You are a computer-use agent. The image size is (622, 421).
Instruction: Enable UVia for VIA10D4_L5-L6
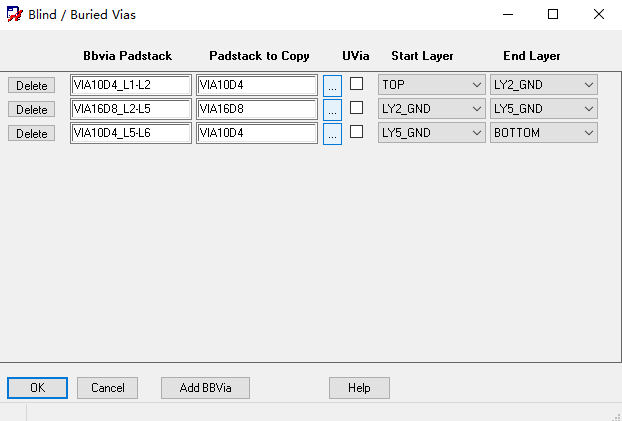click(x=356, y=132)
